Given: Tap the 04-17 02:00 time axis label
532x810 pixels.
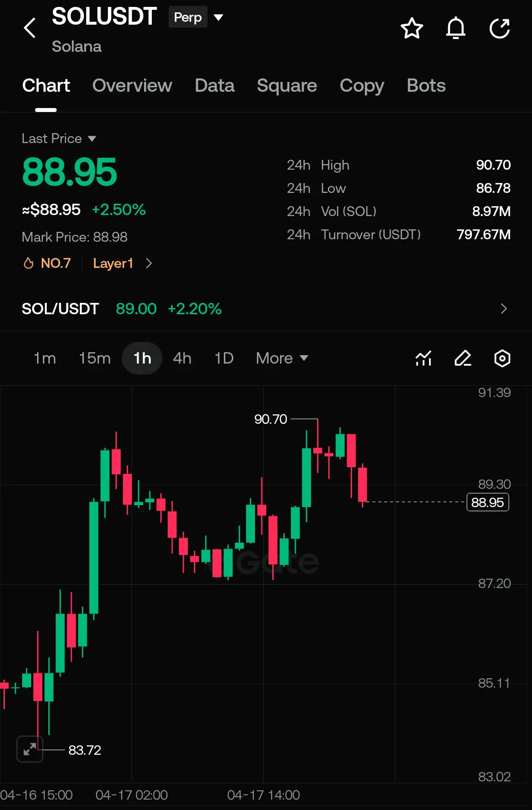Looking at the screenshot, I should click(x=132, y=795).
